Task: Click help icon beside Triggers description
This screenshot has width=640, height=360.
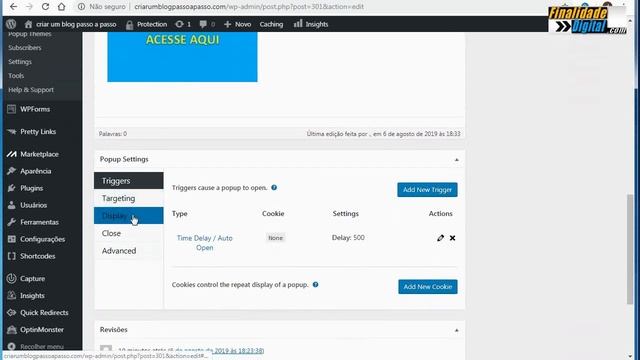Action: (x=274, y=187)
